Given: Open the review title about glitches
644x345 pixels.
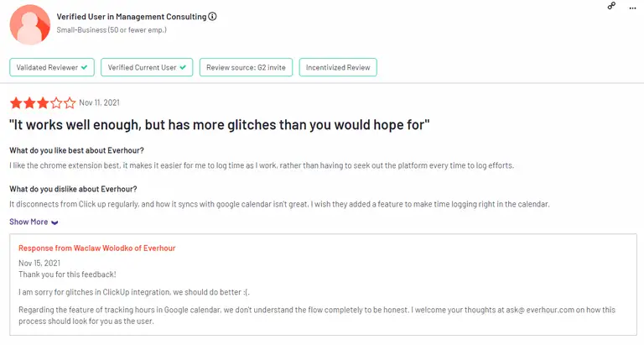Looking at the screenshot, I should click(220, 125).
